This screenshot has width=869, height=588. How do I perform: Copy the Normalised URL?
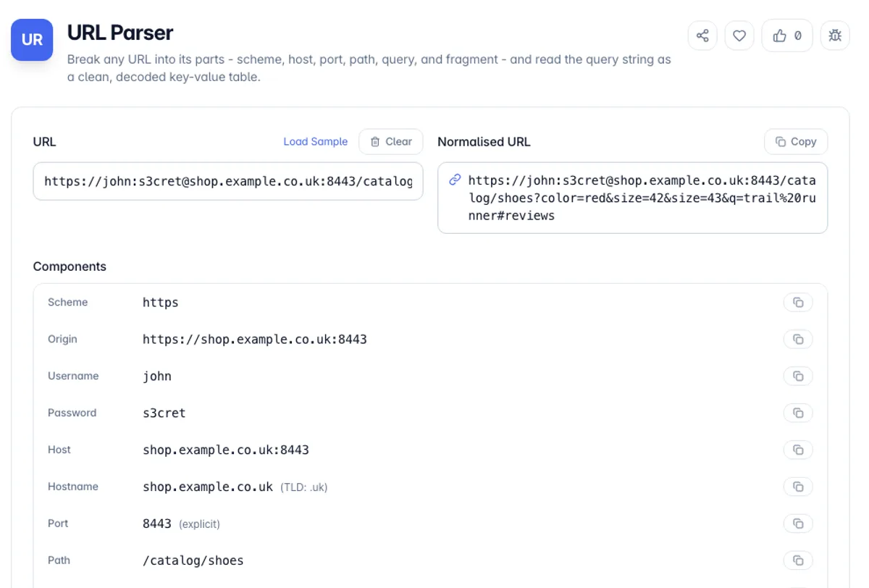coord(796,142)
